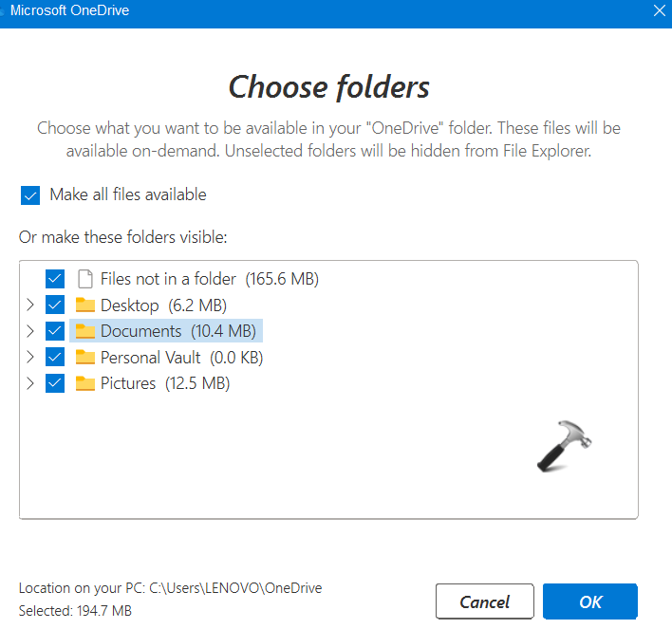Uncheck the Documents folder checkbox
This screenshot has width=672, height=629.
click(55, 331)
